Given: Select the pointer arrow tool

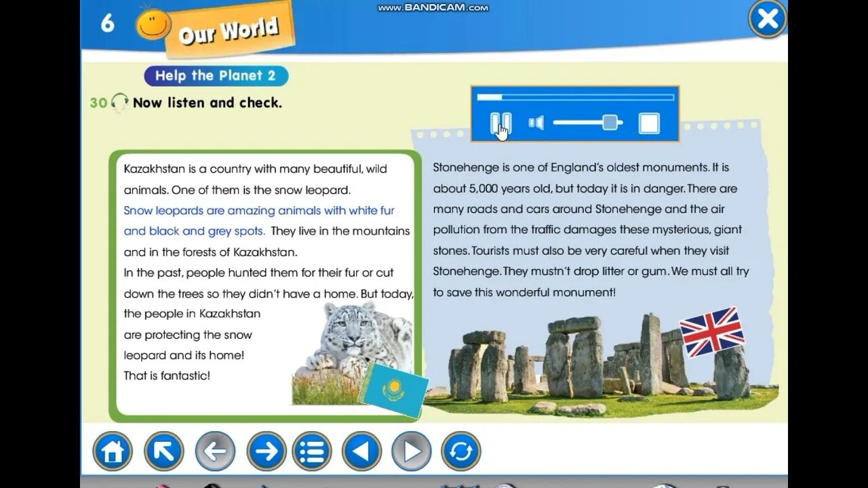Looking at the screenshot, I should point(164,451).
